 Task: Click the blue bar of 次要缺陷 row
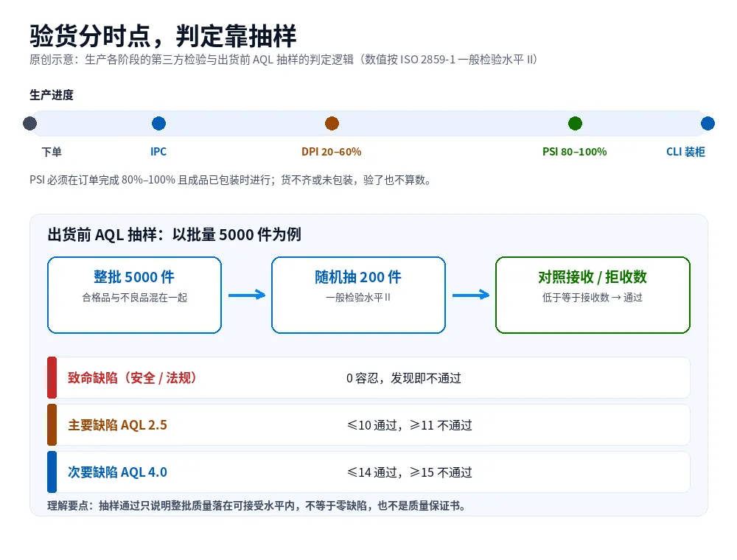click(52, 472)
